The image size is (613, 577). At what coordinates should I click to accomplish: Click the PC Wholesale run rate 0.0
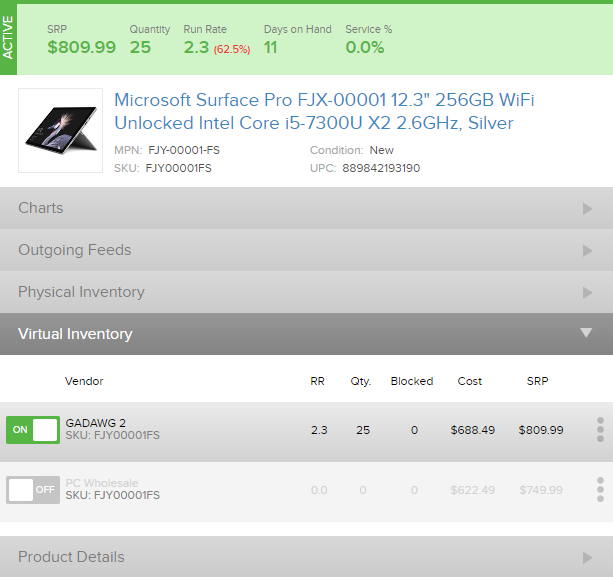click(x=319, y=490)
